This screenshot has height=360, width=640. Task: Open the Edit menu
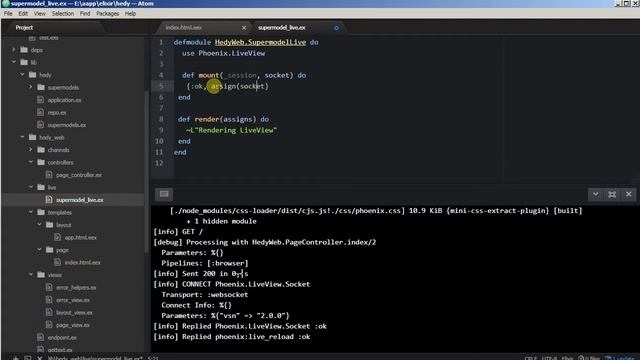[x=23, y=13]
